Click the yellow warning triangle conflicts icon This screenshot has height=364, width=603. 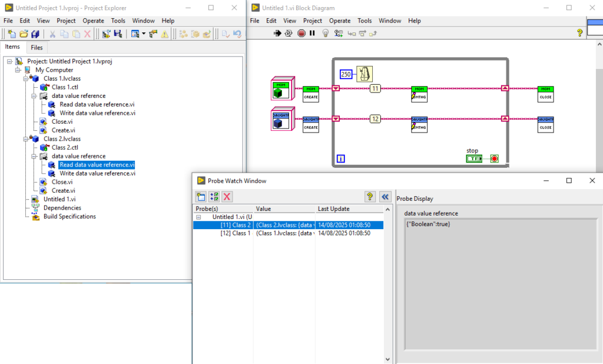pos(165,34)
